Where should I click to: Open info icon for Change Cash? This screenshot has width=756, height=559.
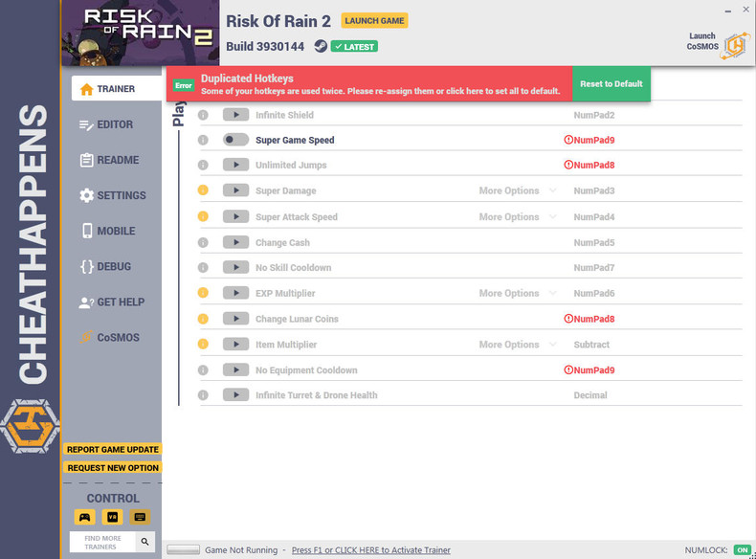click(203, 242)
